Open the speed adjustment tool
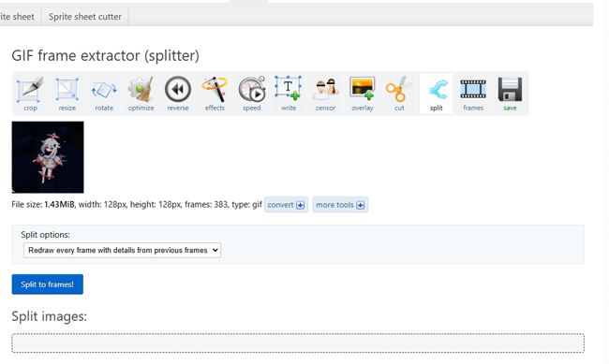Screen dimensions: 609x364 point(252,94)
